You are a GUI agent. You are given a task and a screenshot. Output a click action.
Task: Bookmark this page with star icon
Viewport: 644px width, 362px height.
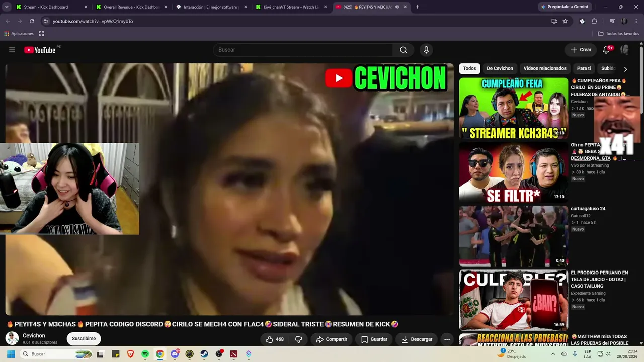[565, 21]
